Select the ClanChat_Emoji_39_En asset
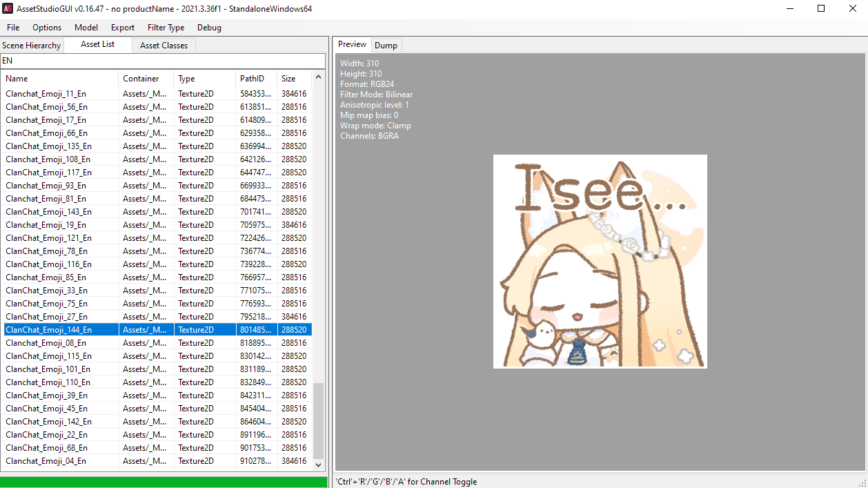868x488 pixels. (158, 396)
